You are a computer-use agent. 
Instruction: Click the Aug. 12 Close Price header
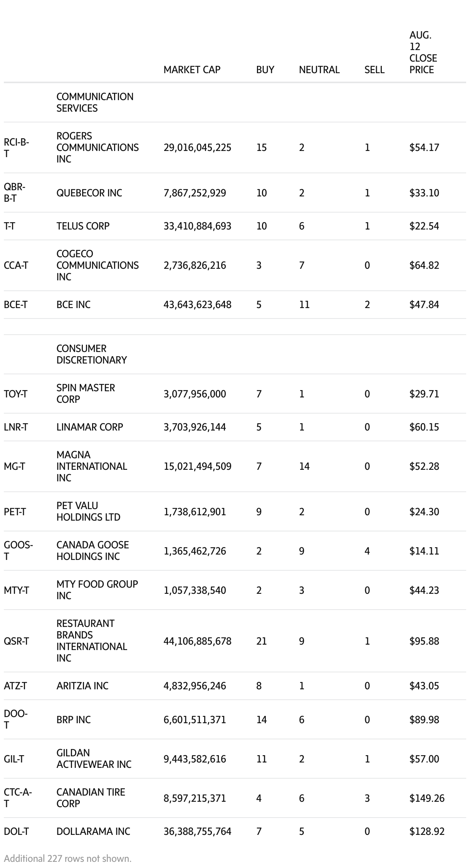[423, 52]
